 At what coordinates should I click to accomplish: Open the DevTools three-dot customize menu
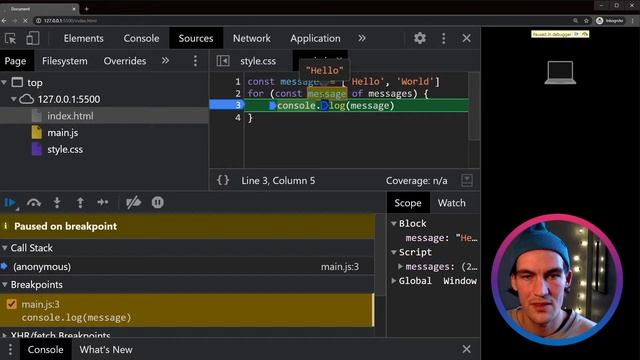[444, 38]
